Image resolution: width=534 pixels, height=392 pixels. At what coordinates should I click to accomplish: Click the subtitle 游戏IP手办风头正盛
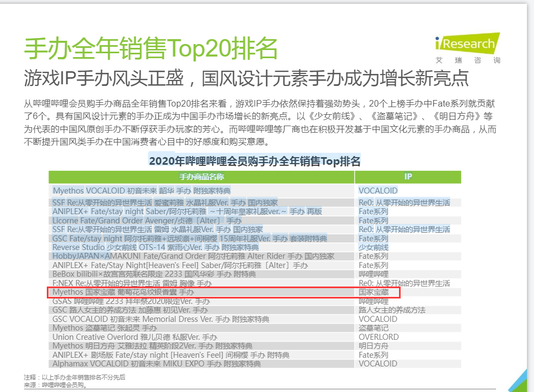click(104, 78)
